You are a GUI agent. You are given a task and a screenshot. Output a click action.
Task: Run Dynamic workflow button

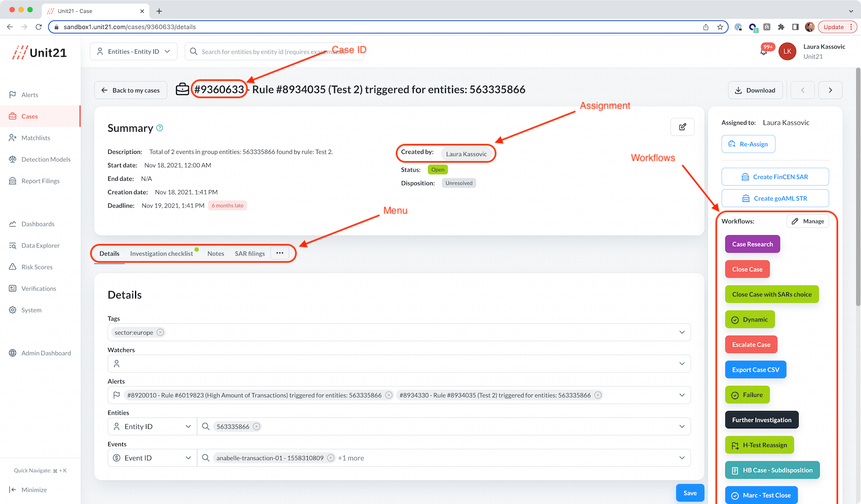[750, 320]
